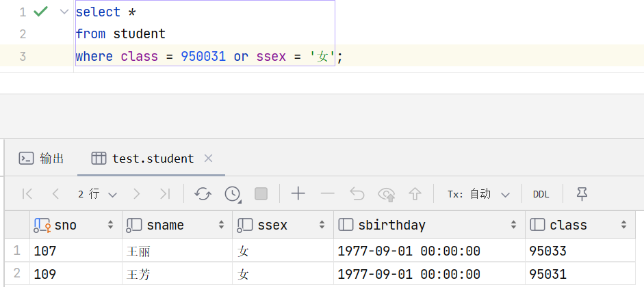Screen dimensions: 644x287
Task: Click the from keyword in line 2
Action: (x=91, y=33)
